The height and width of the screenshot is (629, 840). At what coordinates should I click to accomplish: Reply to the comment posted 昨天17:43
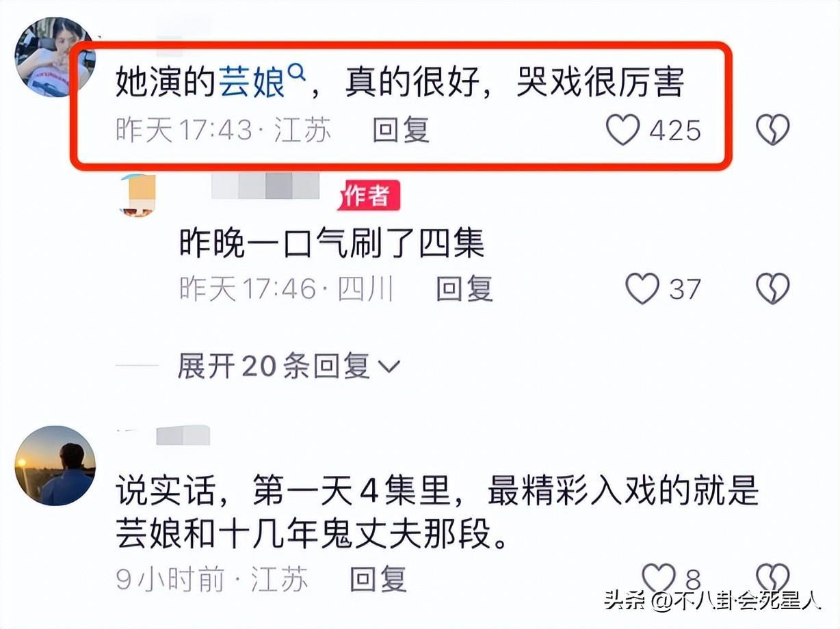point(401,129)
